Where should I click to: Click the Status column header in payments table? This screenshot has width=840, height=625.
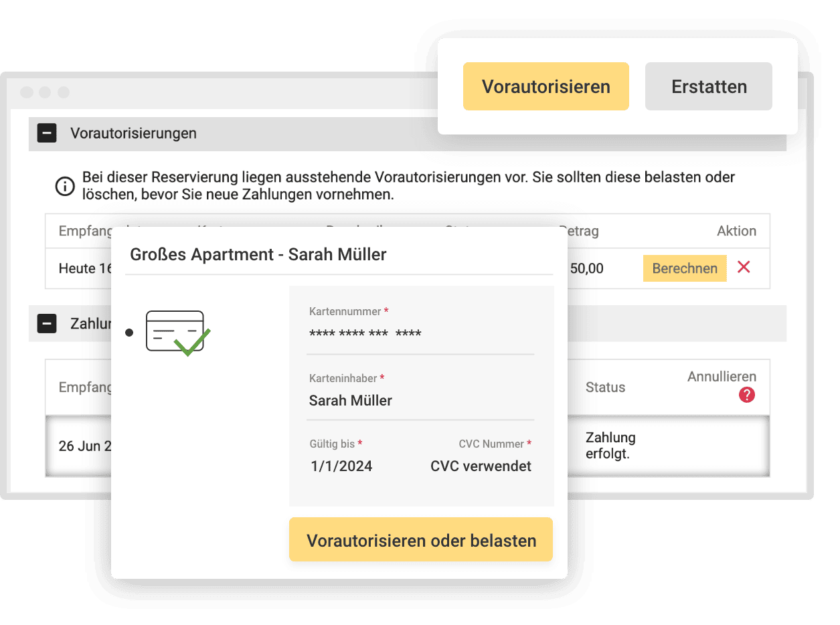(605, 387)
